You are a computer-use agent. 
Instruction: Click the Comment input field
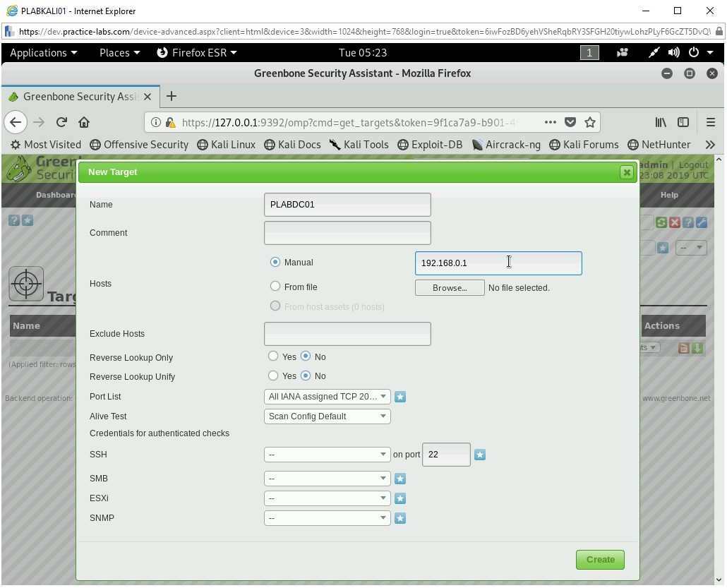pyautogui.click(x=347, y=233)
